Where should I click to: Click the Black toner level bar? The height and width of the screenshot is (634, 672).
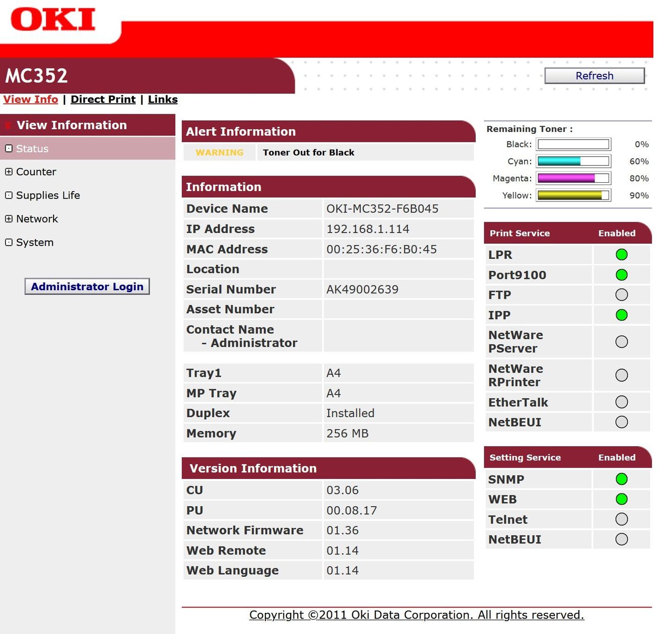[x=573, y=144]
